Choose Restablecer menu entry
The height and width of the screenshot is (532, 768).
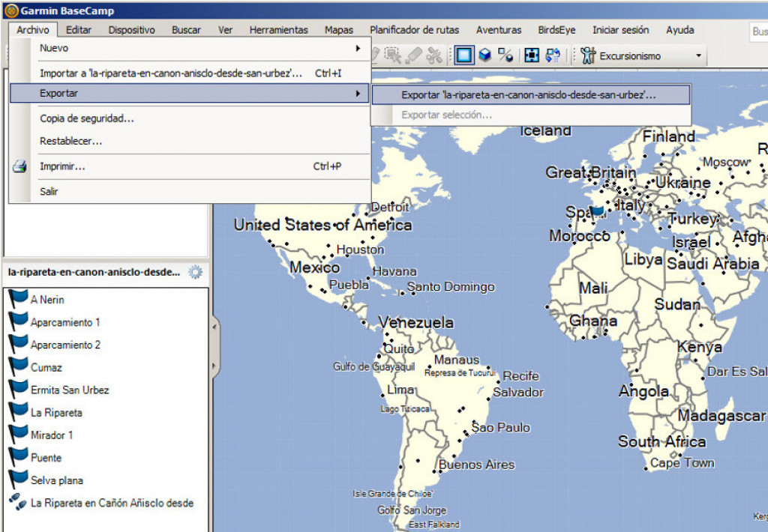click(188, 141)
